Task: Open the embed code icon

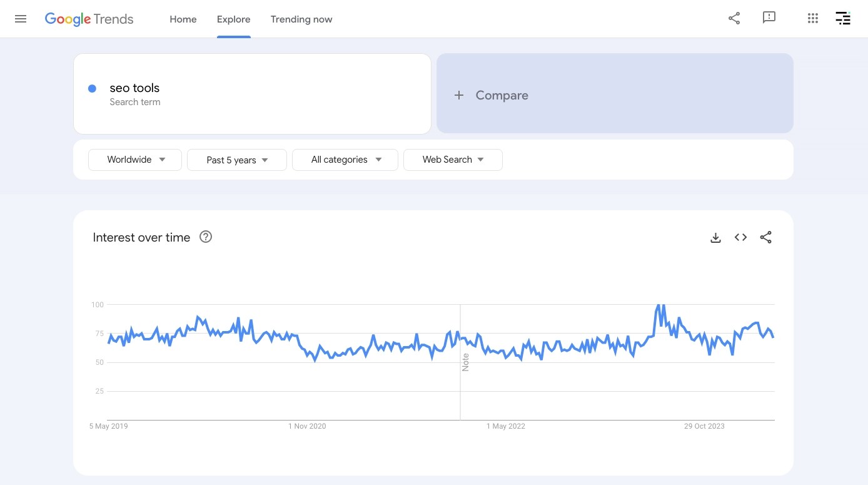Action: 741,238
